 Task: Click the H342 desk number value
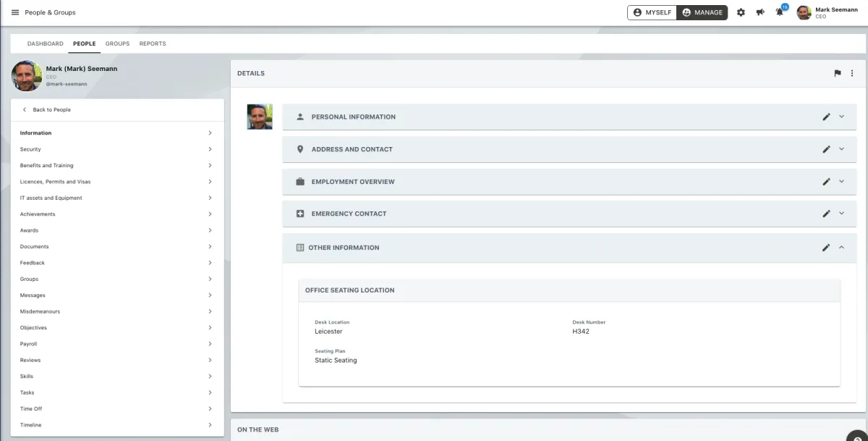coord(581,332)
